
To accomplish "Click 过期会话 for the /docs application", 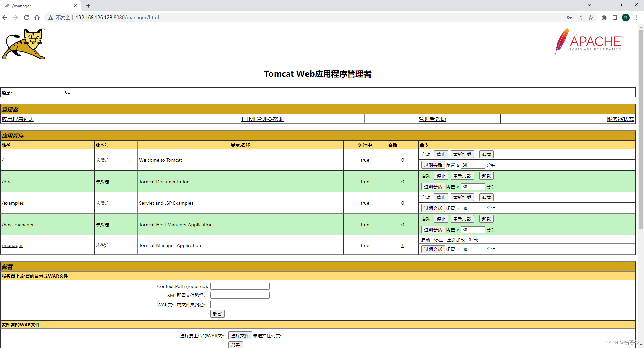I will click(433, 187).
